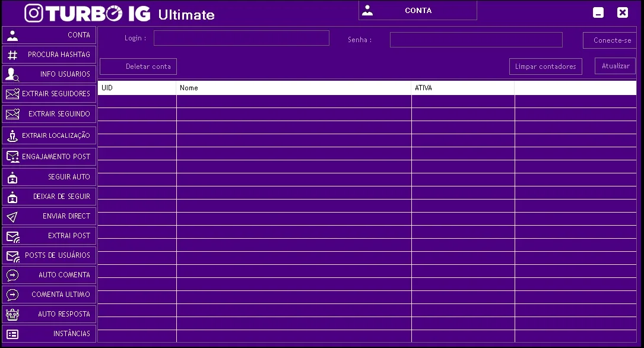This screenshot has width=644, height=348.
Task: Open EXTRAIR LOCALIZAÇÃO in the sidebar
Action: tap(49, 135)
